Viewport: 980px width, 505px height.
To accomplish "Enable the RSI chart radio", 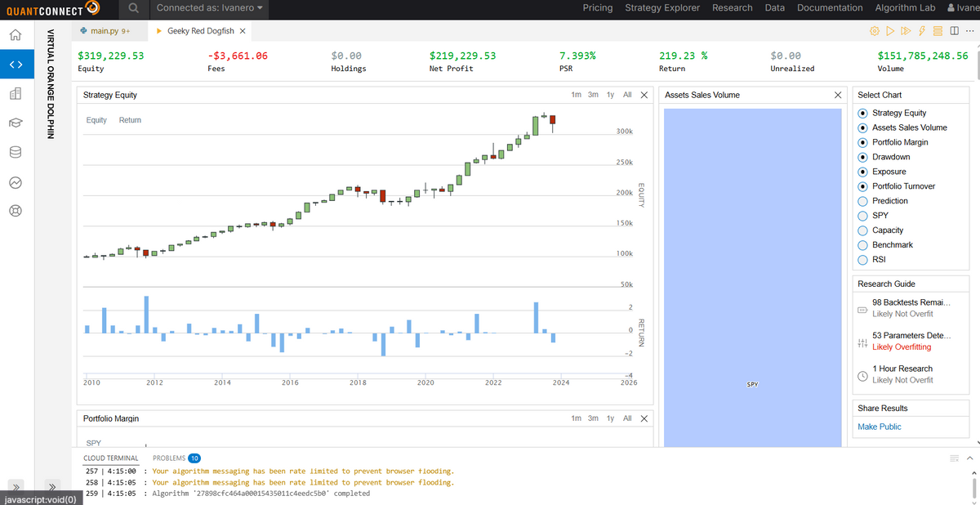I will coord(863,261).
